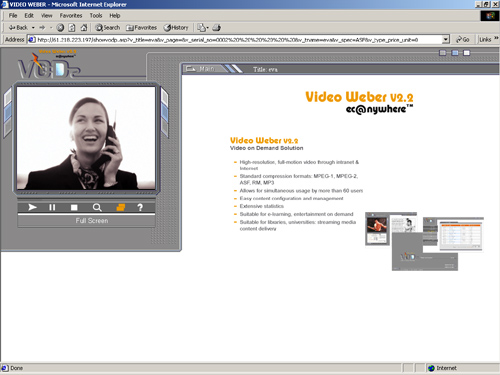Click the 'Done' status bar text

(17, 368)
